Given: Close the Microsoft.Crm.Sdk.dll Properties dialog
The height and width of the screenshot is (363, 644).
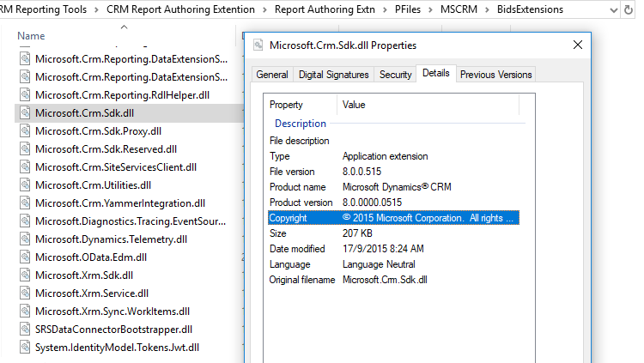Looking at the screenshot, I should [578, 45].
